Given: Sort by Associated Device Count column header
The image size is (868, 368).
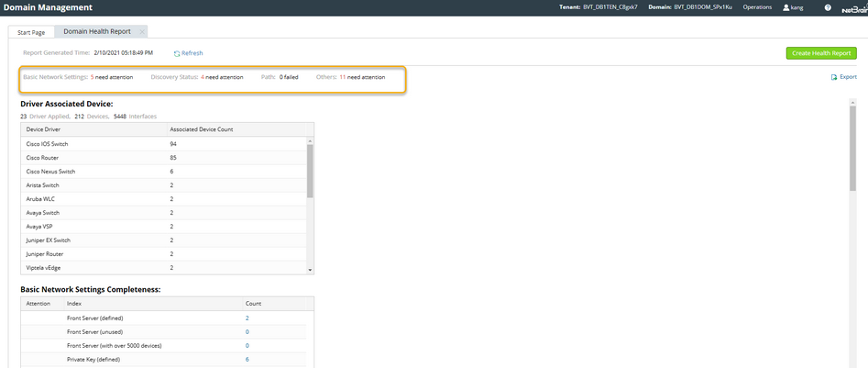Looking at the screenshot, I should [x=202, y=129].
